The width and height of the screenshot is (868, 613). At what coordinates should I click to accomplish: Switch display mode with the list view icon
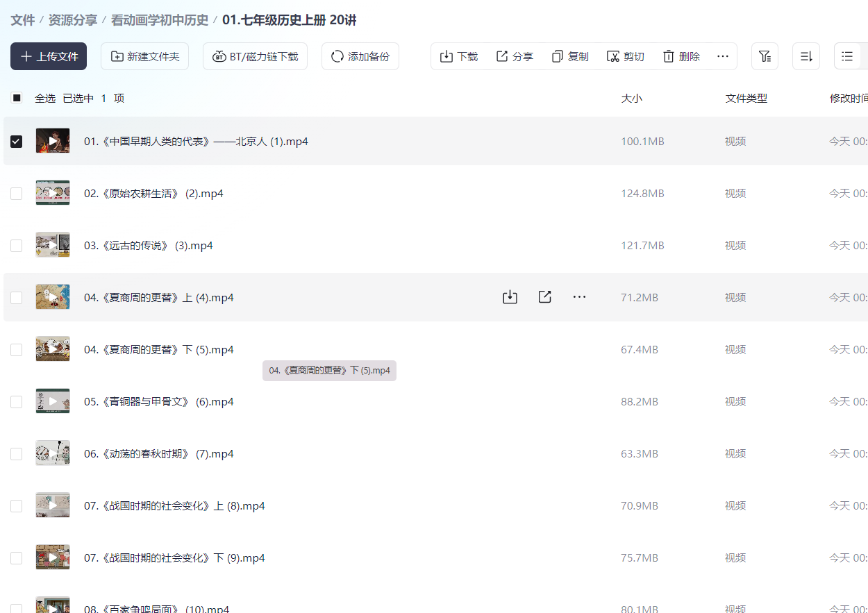point(849,56)
